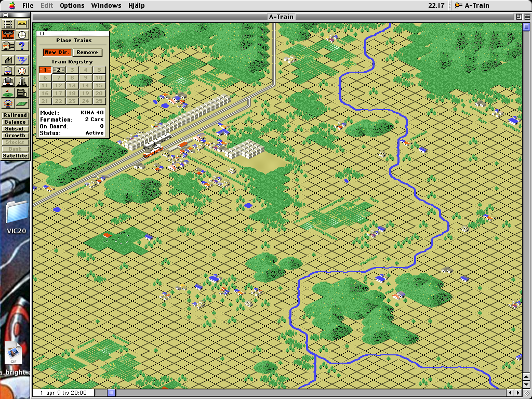Select the station building tool icon
This screenshot has height=399, width=532.
(22, 24)
